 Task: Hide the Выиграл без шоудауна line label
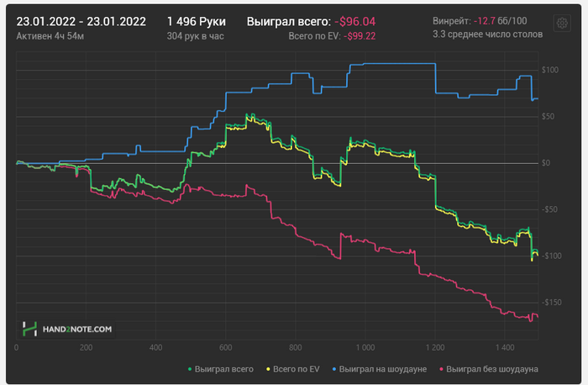[x=492, y=369]
